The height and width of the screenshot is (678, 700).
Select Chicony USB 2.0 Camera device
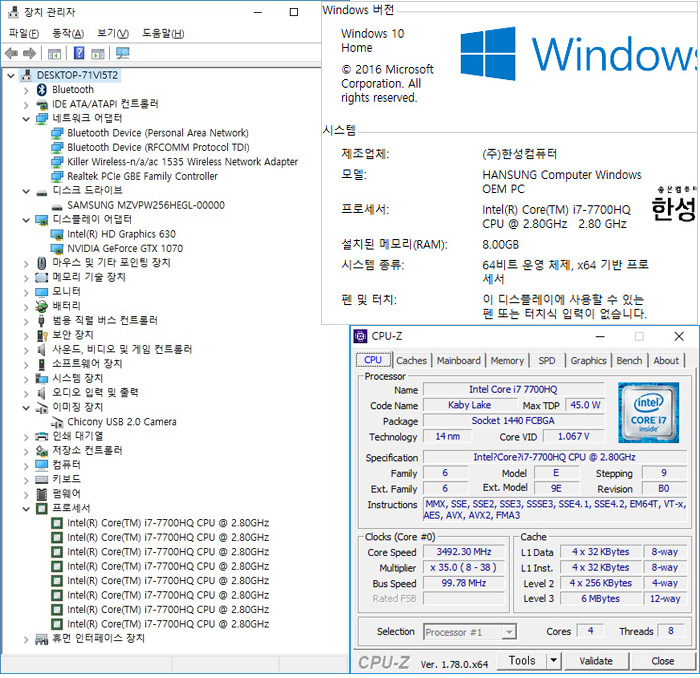coord(122,422)
